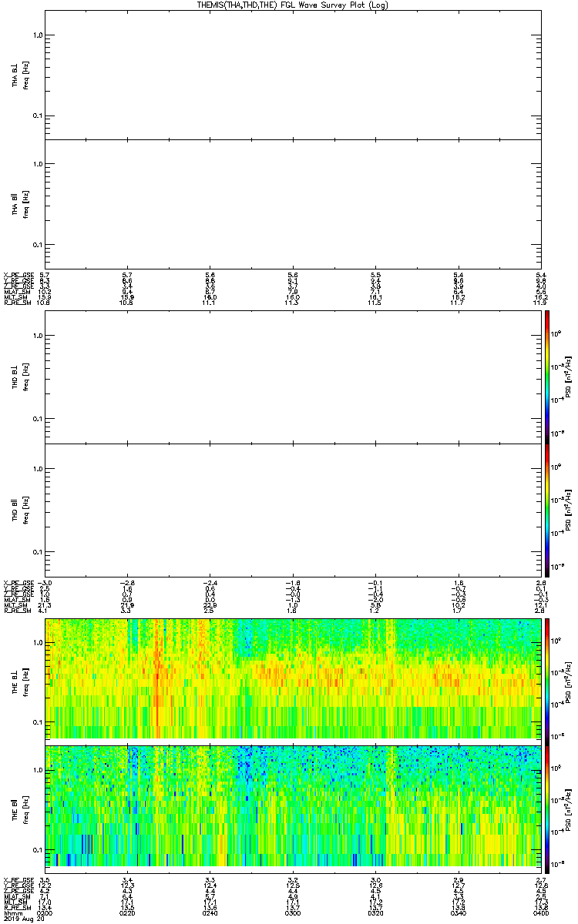This screenshot has width=578, height=924.
Task: Click the '0320' time tick label
Action: (375, 912)
